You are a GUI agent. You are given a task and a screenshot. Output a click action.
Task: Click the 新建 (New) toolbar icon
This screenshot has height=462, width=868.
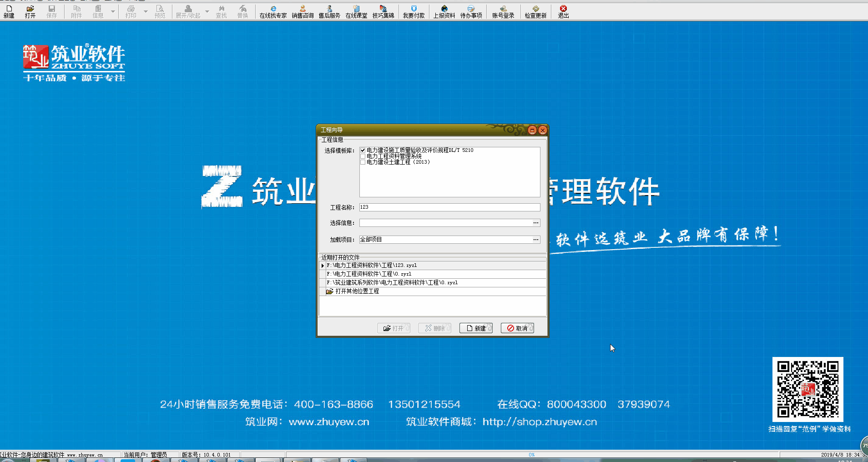9,11
